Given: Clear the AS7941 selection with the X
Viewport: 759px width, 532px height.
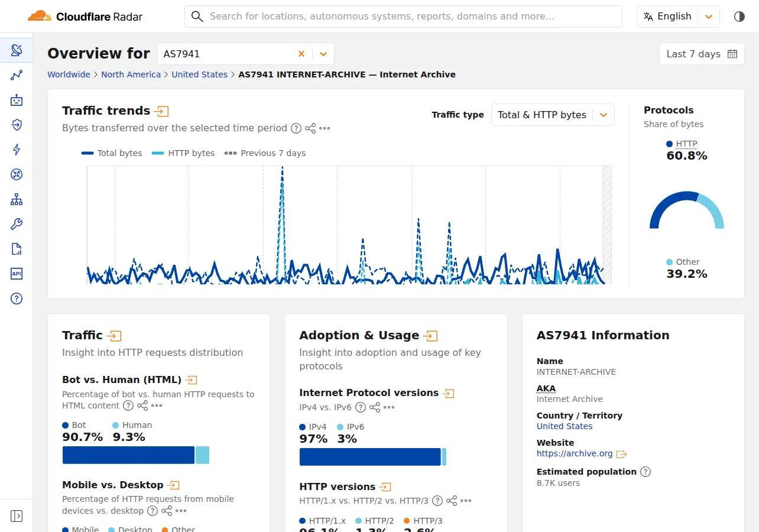Looking at the screenshot, I should pyautogui.click(x=301, y=54).
